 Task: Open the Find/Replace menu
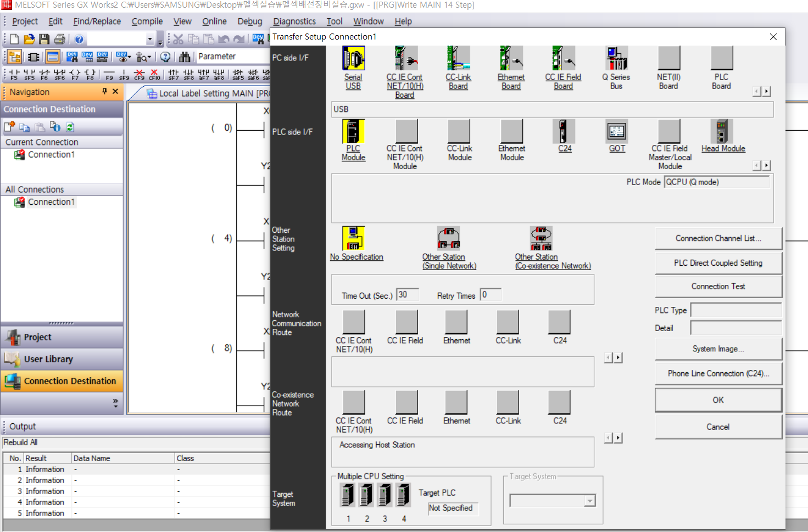[97, 21]
